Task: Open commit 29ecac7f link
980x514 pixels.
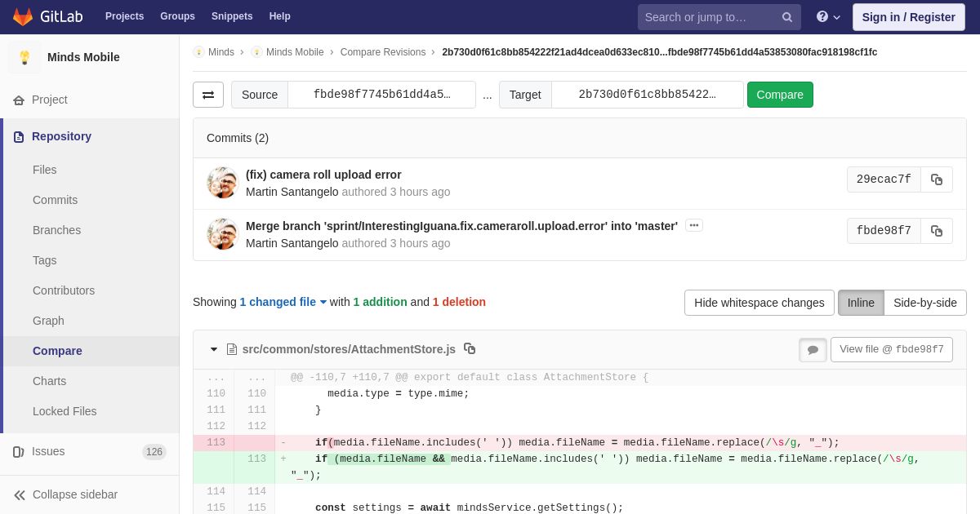Action: 884,179
